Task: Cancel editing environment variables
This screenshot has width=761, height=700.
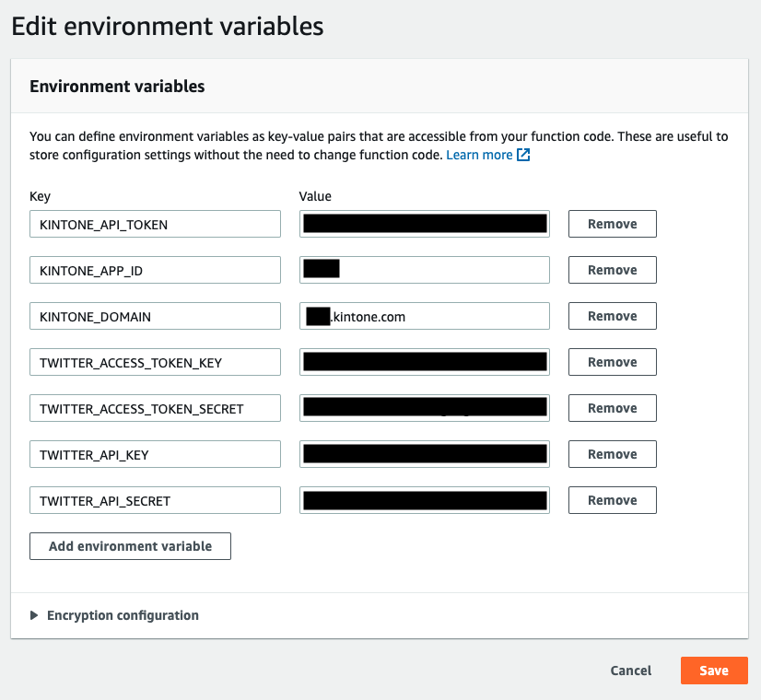Action: [630, 671]
